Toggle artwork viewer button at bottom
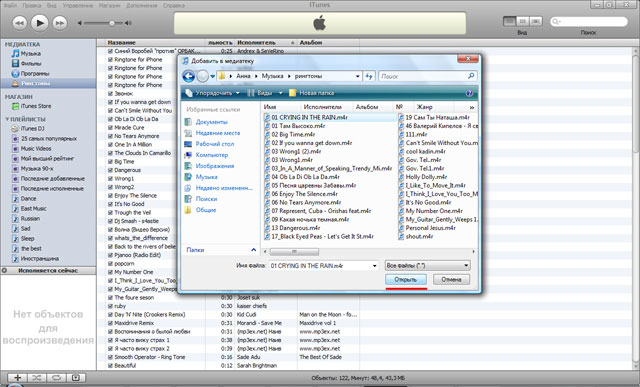Image resolution: width=640 pixels, height=387 pixels. click(76, 378)
